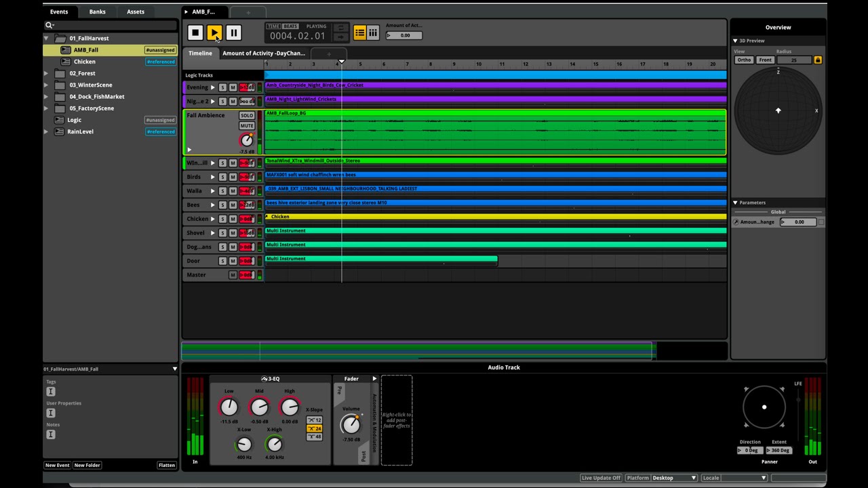Adjust the 3-EQ Low knob

click(x=229, y=407)
